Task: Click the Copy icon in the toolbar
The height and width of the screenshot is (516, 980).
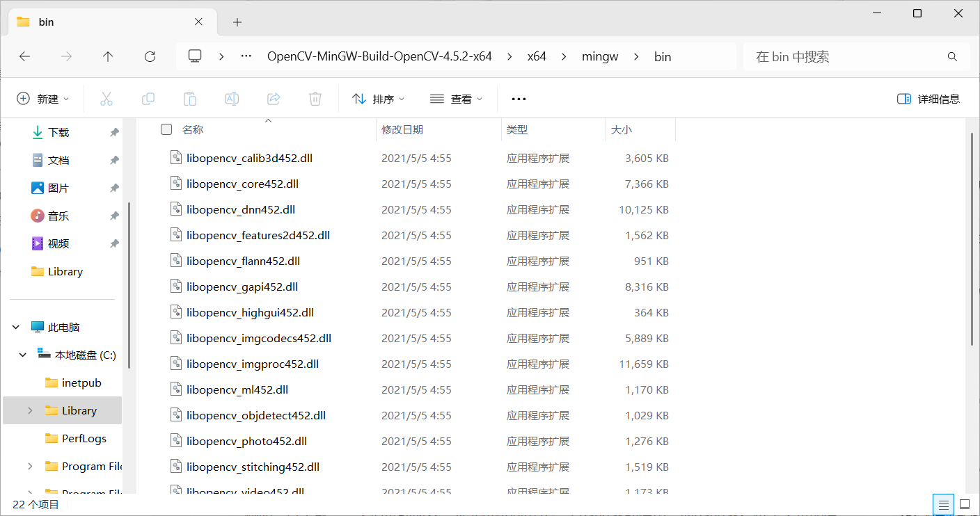Action: click(x=148, y=99)
